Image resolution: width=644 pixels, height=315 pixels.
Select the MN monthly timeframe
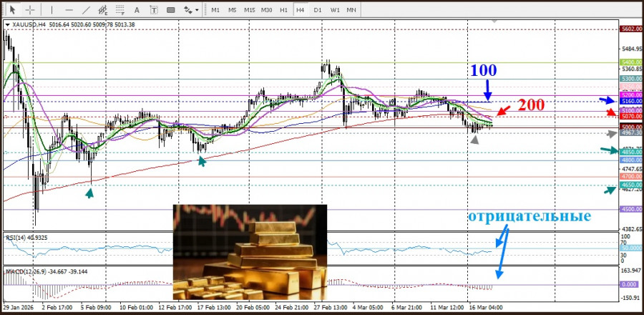point(351,10)
